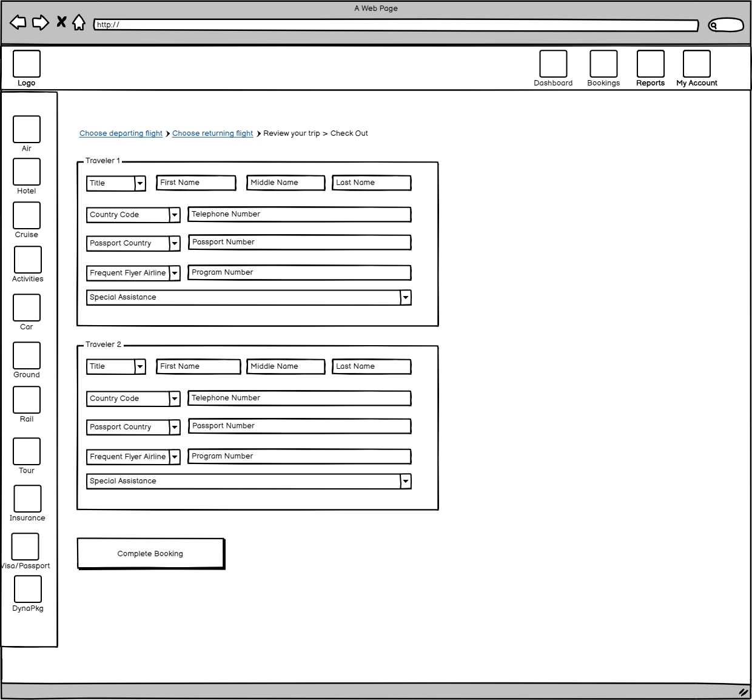
Task: Select the Hotel sidebar icon
Action: [27, 172]
